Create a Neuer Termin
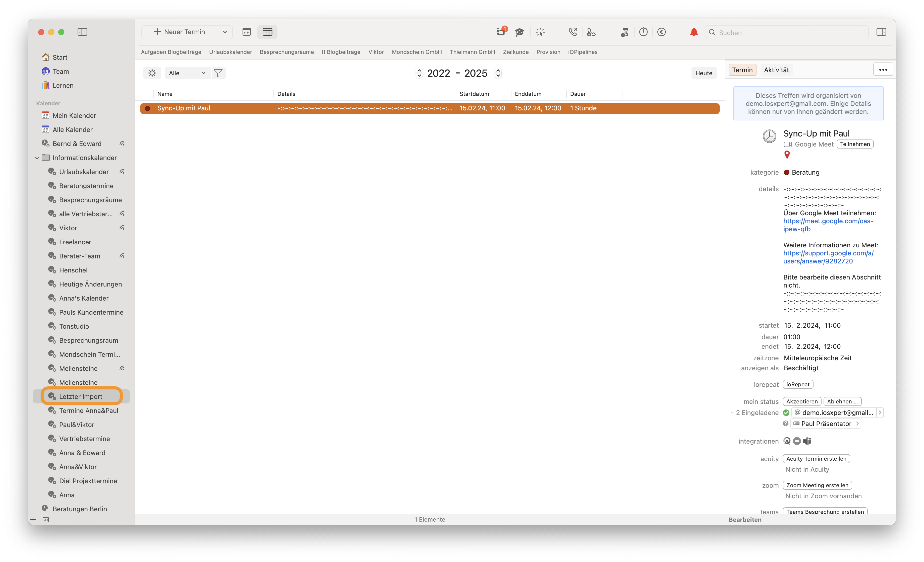This screenshot has height=562, width=924. point(179,32)
